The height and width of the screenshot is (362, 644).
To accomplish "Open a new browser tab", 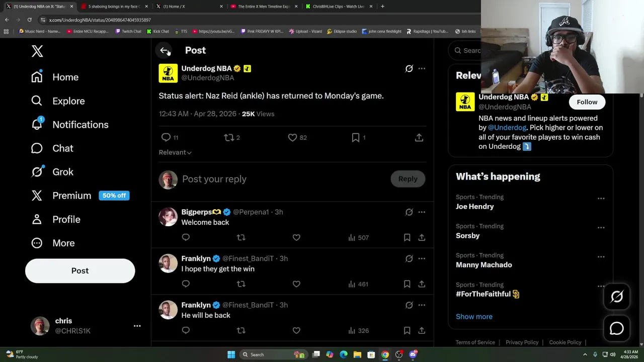I will point(382,7).
